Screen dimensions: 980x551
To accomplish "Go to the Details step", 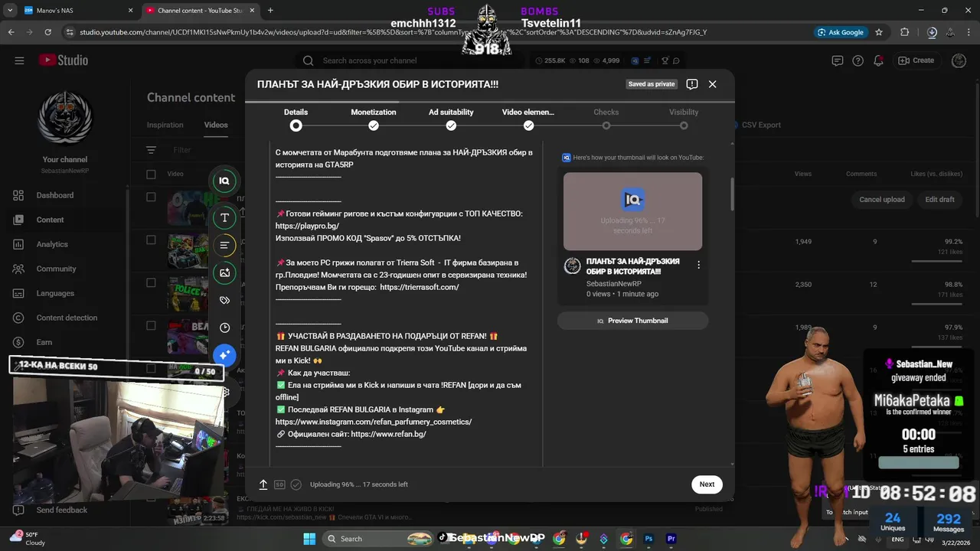I will pos(296,119).
